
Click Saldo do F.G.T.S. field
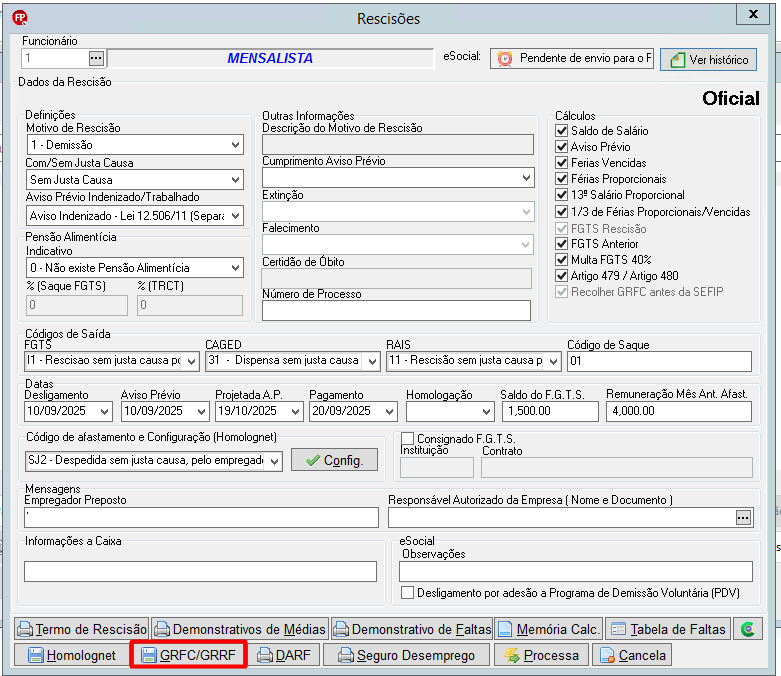coord(549,411)
